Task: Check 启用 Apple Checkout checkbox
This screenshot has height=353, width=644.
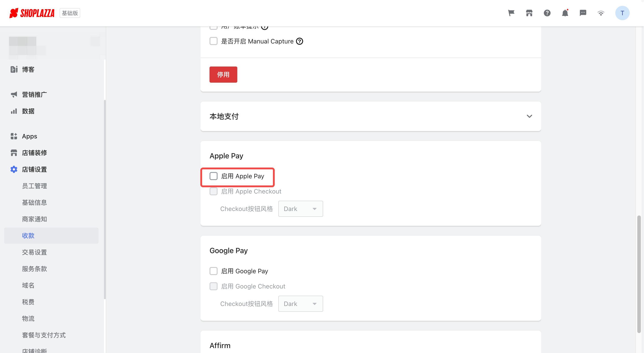Action: click(214, 191)
